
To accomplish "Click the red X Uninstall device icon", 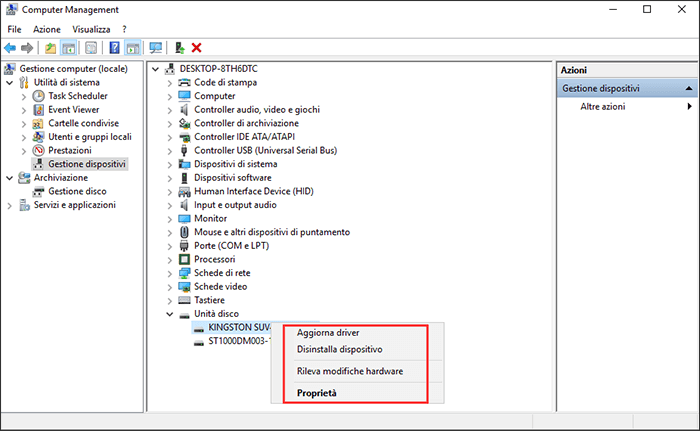I will pos(196,48).
